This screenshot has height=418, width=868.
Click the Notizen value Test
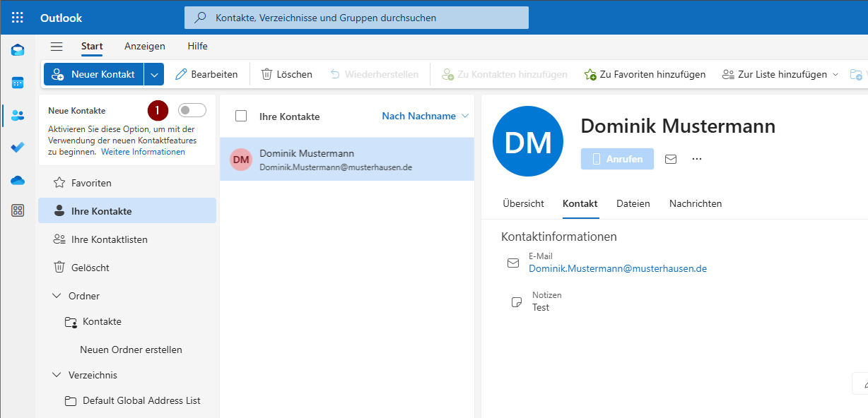point(541,307)
